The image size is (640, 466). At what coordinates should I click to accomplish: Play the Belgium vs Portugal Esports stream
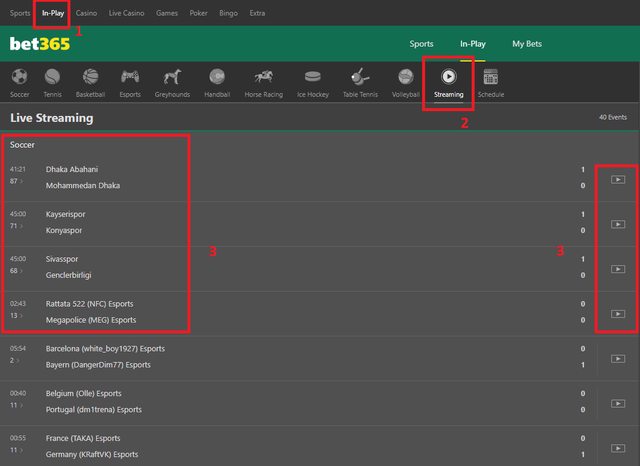[618, 404]
